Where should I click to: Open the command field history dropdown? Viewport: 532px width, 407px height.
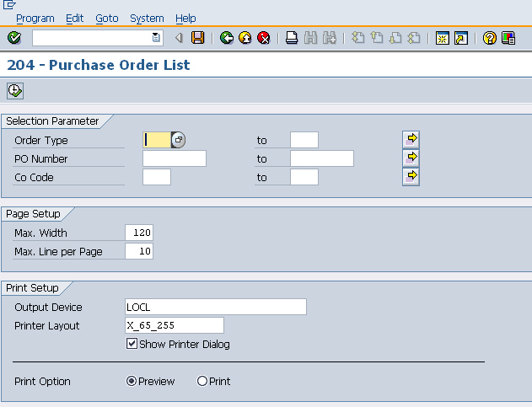(156, 38)
